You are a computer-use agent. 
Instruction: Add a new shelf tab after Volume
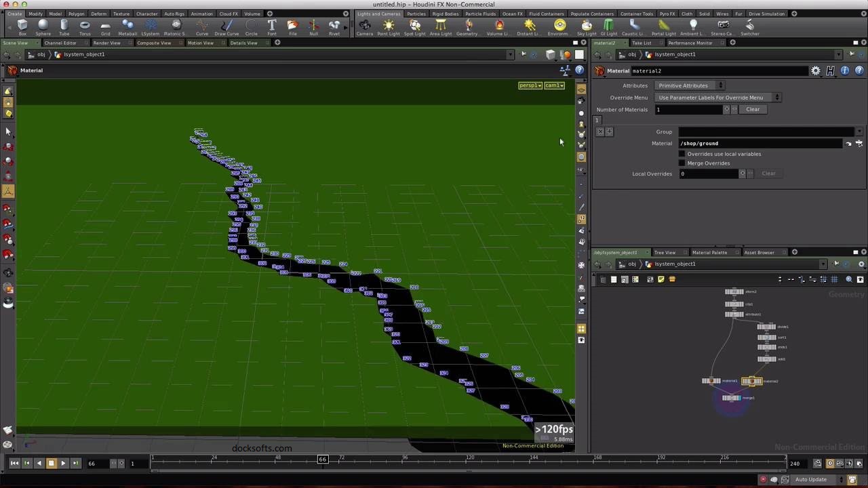(x=270, y=14)
